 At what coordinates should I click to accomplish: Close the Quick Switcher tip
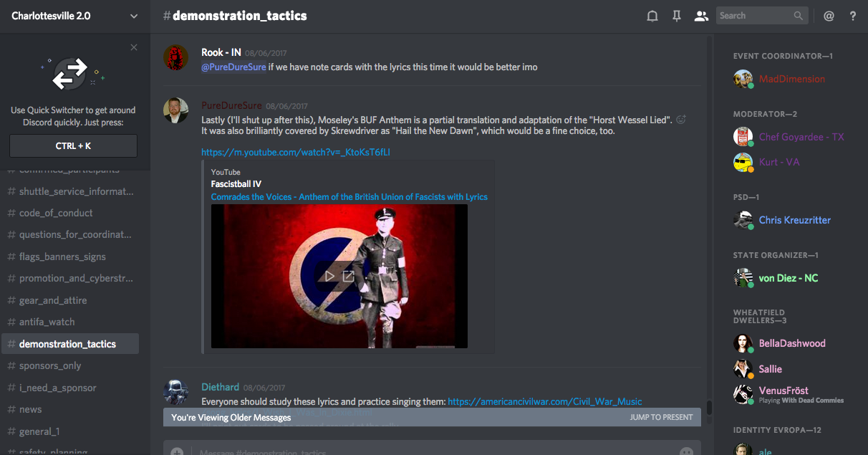point(134,47)
